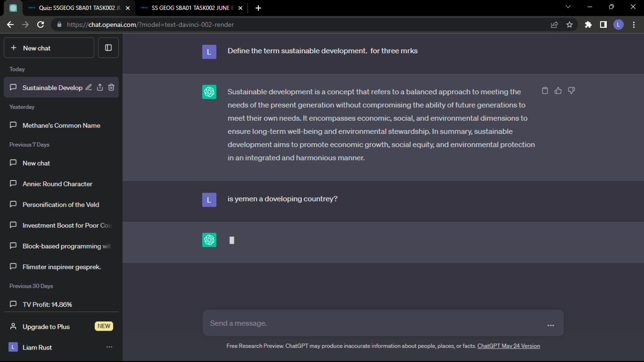This screenshot has height=362, width=644.
Task: Open the ChatGPT May 24 Version link
Action: pyautogui.click(x=508, y=346)
